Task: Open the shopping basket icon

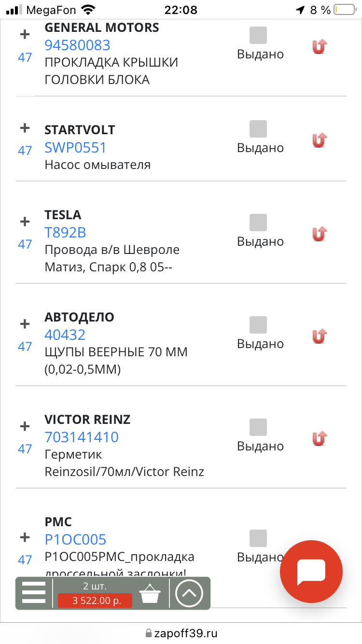Action: [150, 593]
